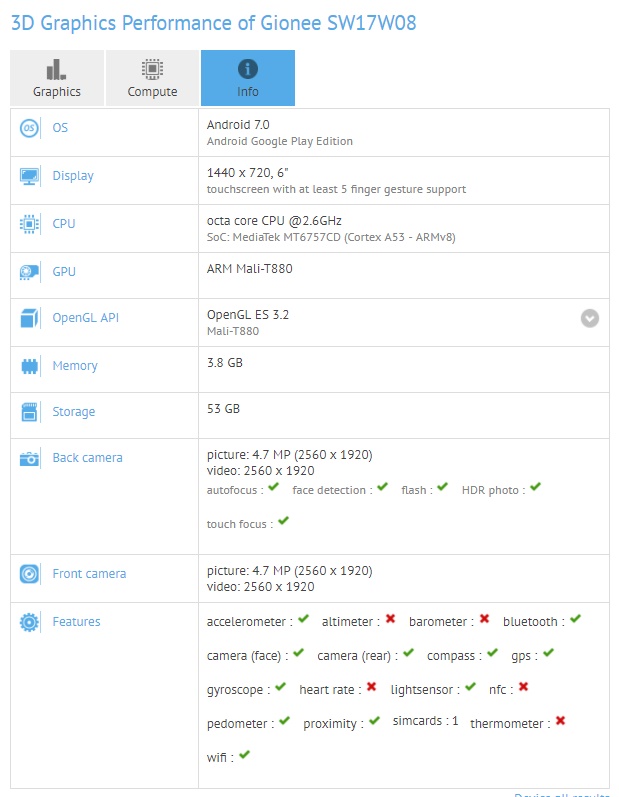The width and height of the screenshot is (619, 797).
Task: Click the HDR photo check mark
Action: (535, 487)
